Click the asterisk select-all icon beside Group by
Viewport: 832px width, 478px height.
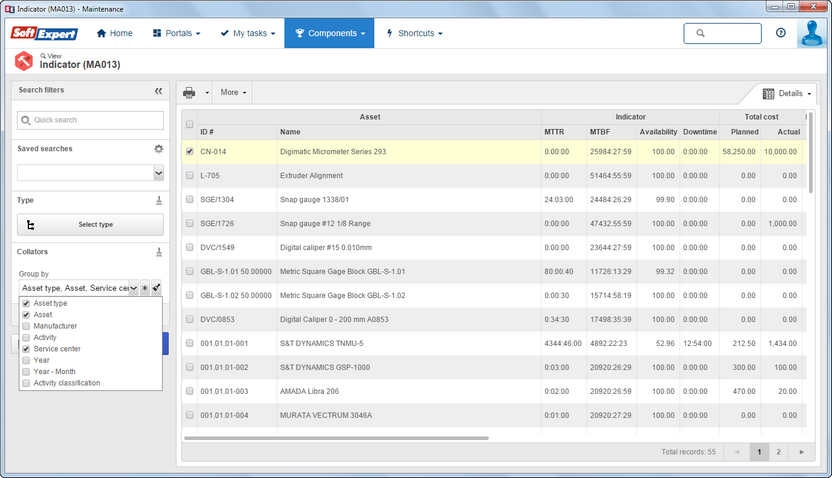(x=145, y=288)
